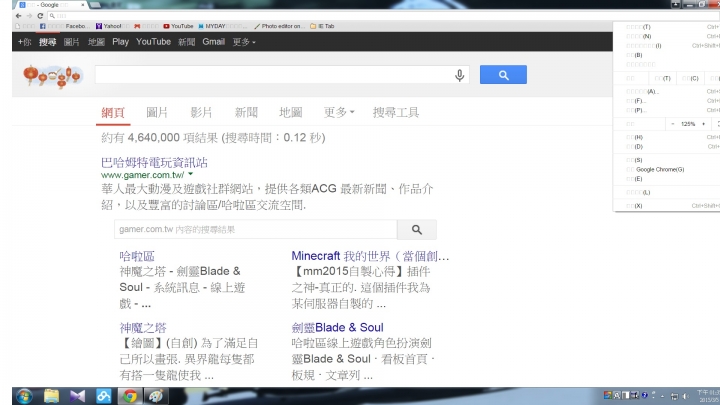Open File Explorer from the taskbar
Viewport: 720px width, 405px height.
coord(51,396)
